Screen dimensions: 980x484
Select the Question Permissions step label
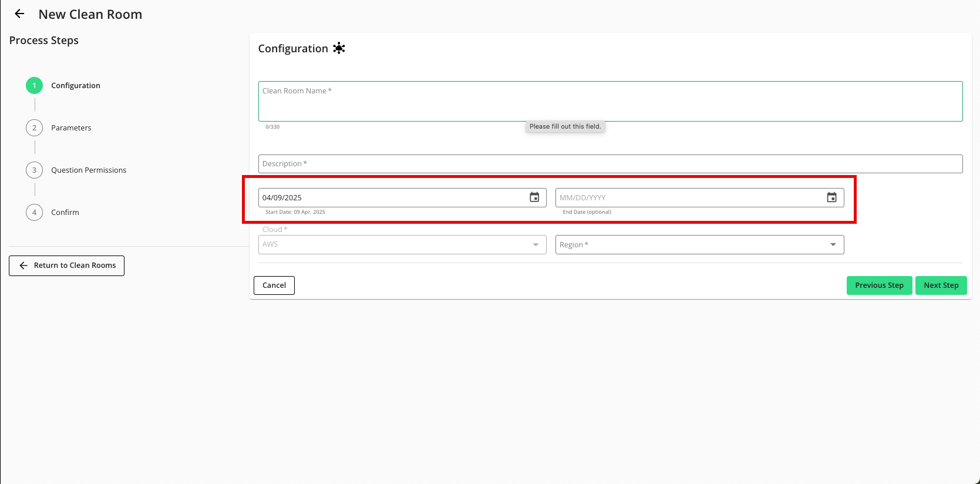click(89, 170)
